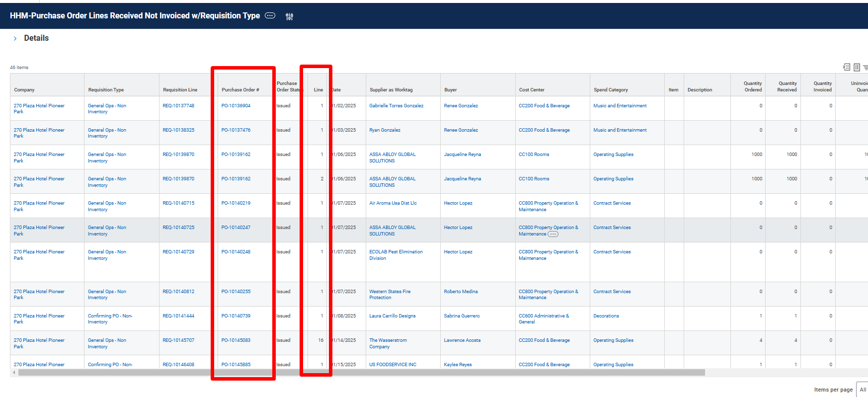
Task: Open Buyer column header menu
Action: click(451, 90)
